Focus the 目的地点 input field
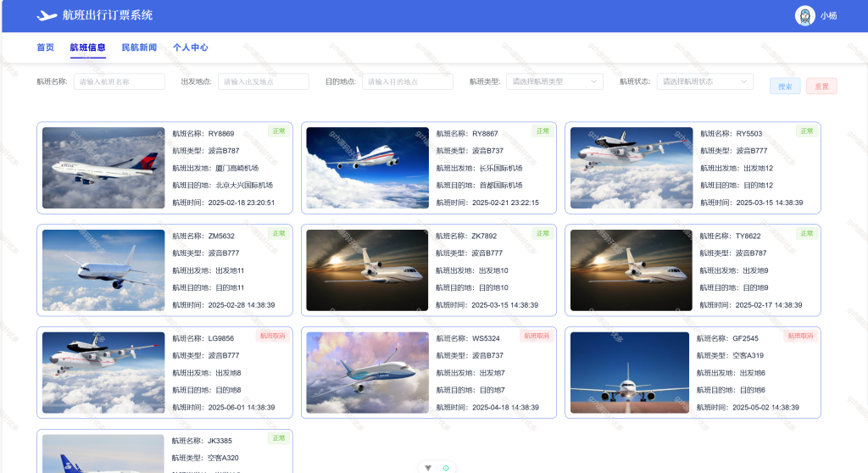This screenshot has width=868, height=473. click(x=408, y=81)
